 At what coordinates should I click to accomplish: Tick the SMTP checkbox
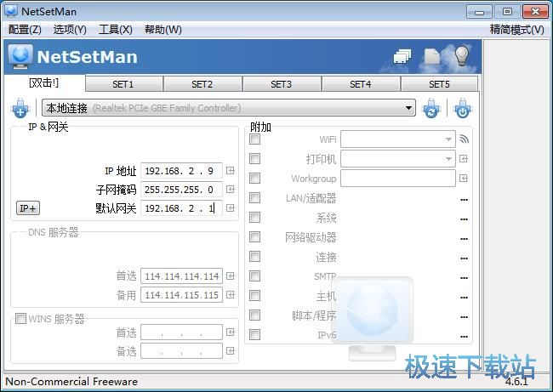(x=254, y=276)
